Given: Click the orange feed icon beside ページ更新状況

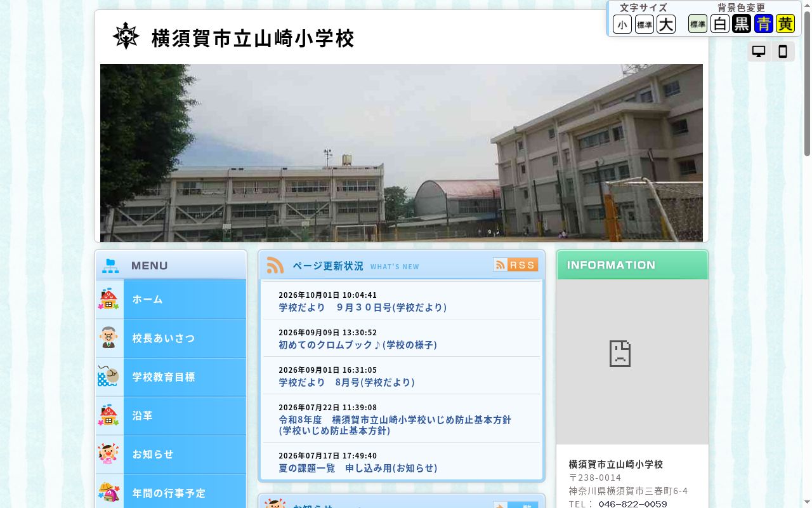Looking at the screenshot, I should click(275, 265).
